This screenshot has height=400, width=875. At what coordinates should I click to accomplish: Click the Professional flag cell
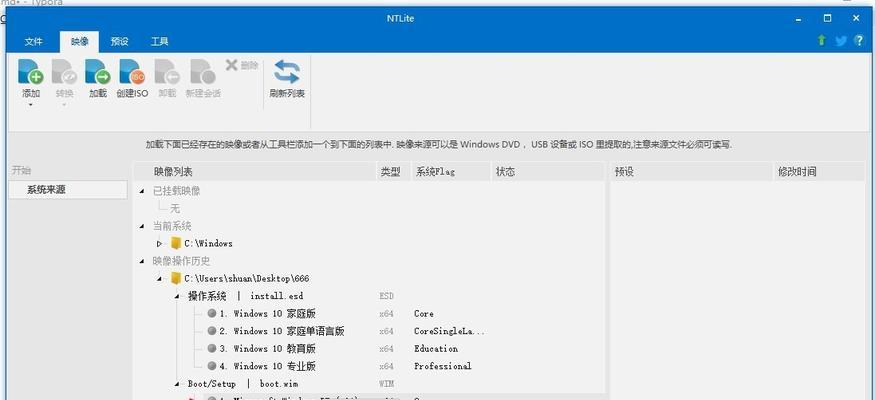pos(443,366)
